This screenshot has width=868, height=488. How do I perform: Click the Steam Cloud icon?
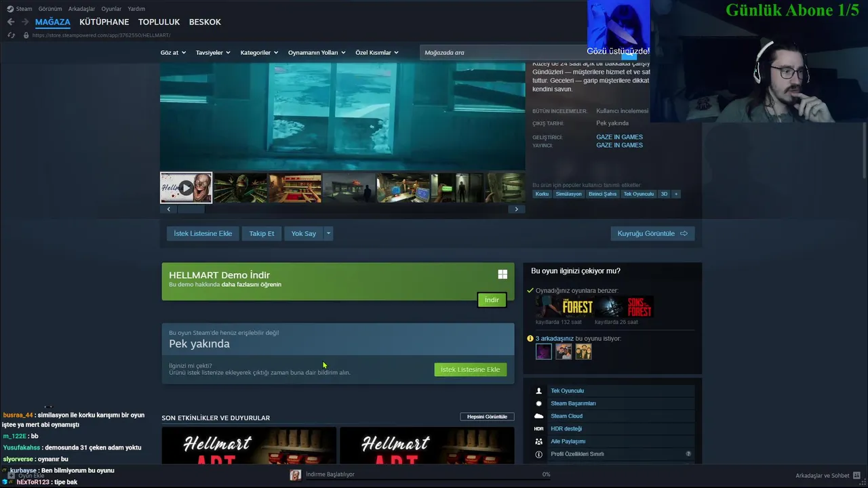click(539, 416)
